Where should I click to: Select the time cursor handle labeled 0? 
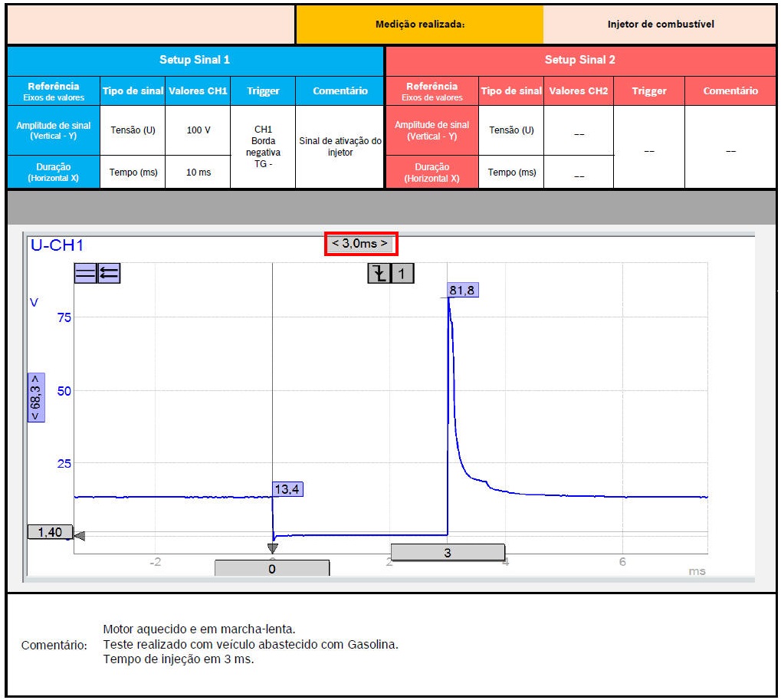(272, 568)
